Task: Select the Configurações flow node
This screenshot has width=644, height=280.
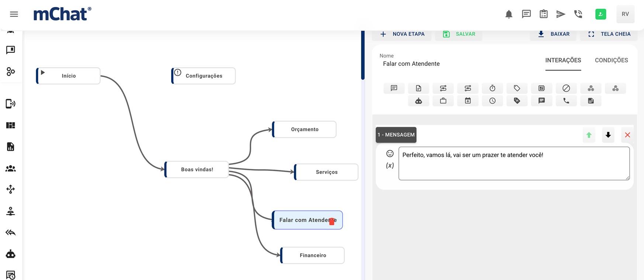Action: (204, 76)
